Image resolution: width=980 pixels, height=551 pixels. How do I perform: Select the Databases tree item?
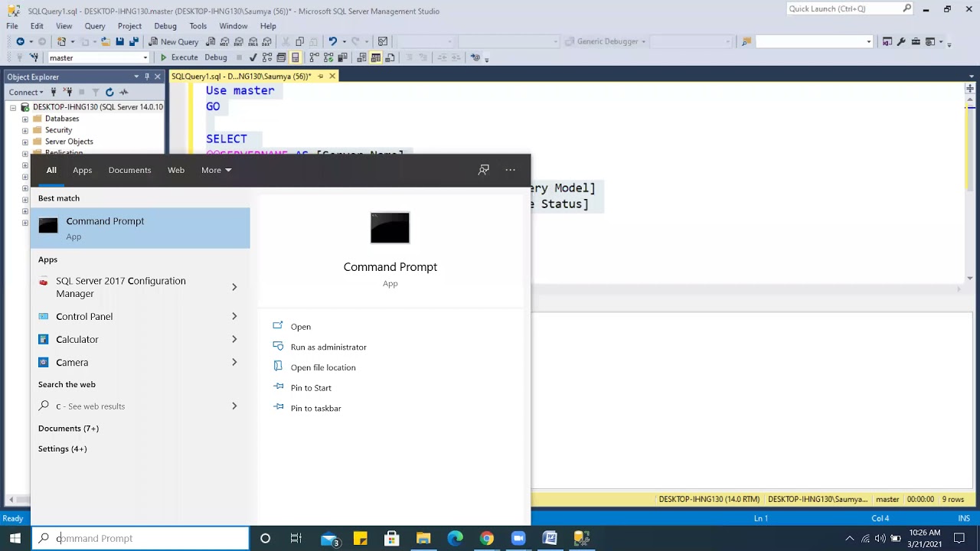62,119
